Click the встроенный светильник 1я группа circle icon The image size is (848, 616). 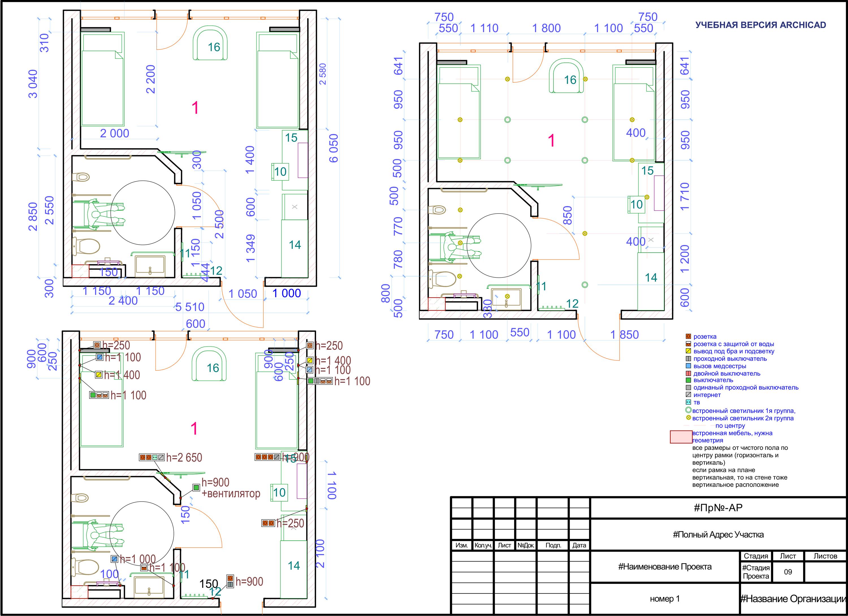688,410
